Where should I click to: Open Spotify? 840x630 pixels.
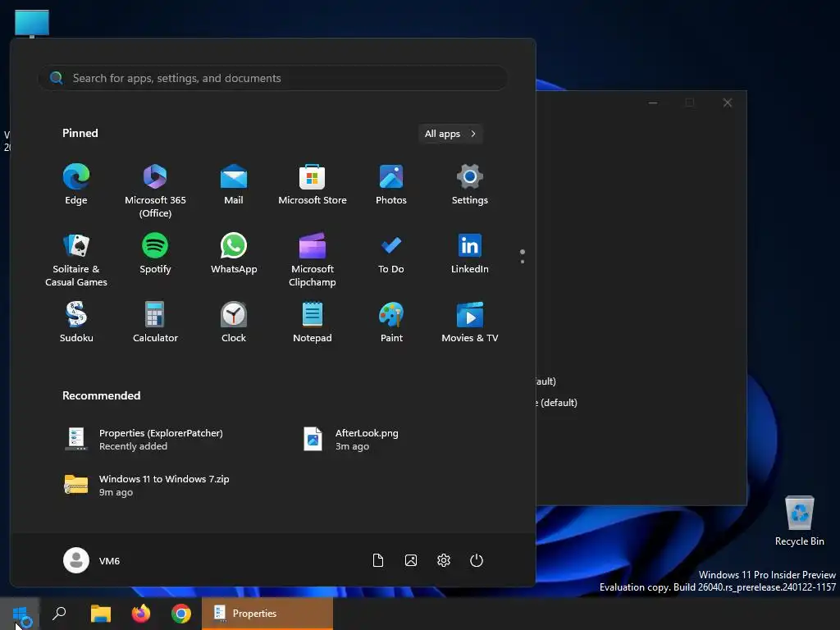click(x=155, y=254)
